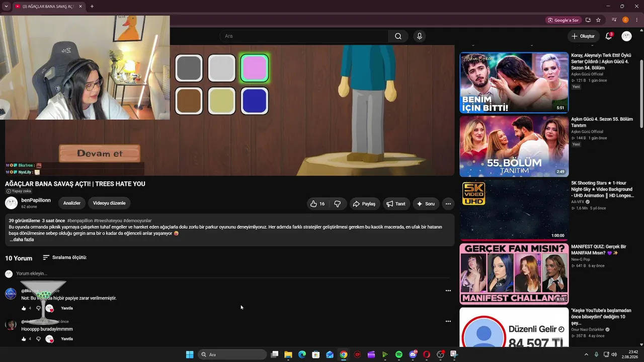This screenshot has height=362, width=644.
Task: Open a new Chrome tab
Action: (x=92, y=7)
